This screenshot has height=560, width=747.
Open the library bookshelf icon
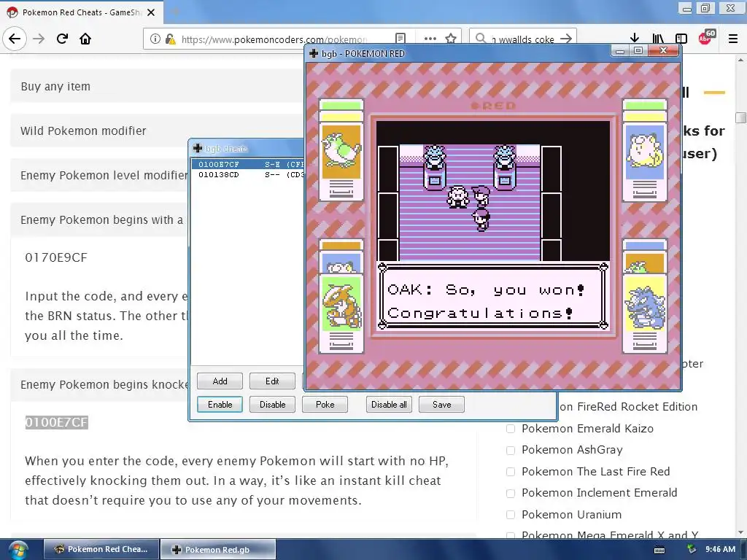coord(658,39)
